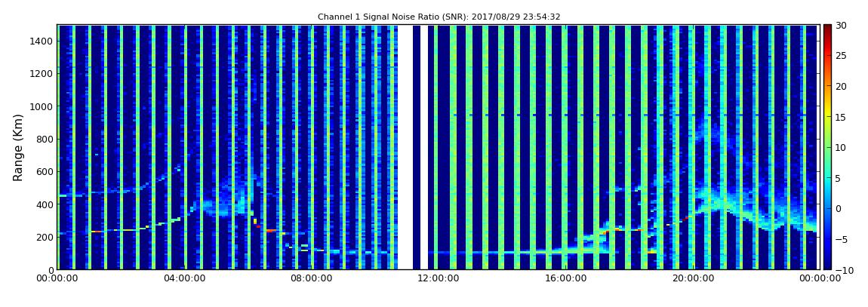Image resolution: width=868 pixels, height=307 pixels.
Task: Click the 1400 range tick label
Action: pos(42,41)
